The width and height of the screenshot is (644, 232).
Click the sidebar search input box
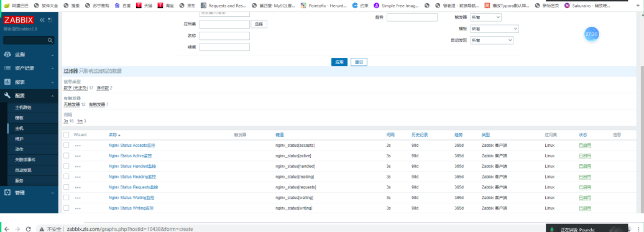click(29, 40)
